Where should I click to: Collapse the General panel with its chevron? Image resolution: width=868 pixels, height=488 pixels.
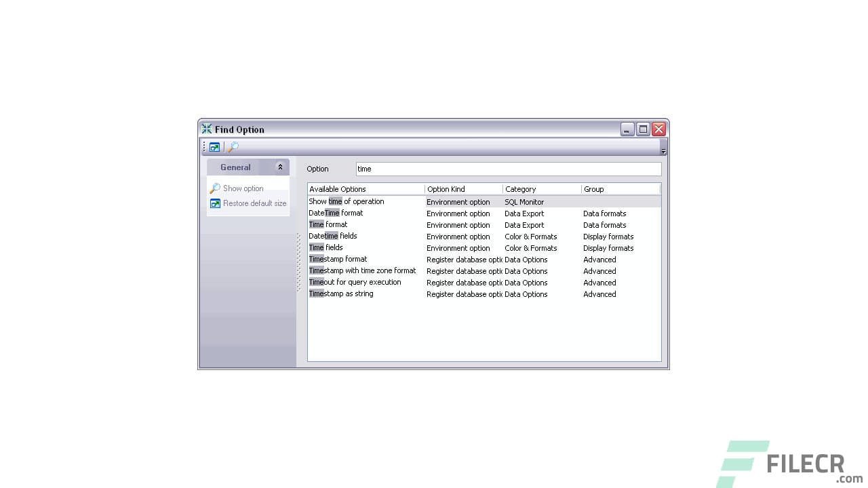pyautogui.click(x=280, y=167)
